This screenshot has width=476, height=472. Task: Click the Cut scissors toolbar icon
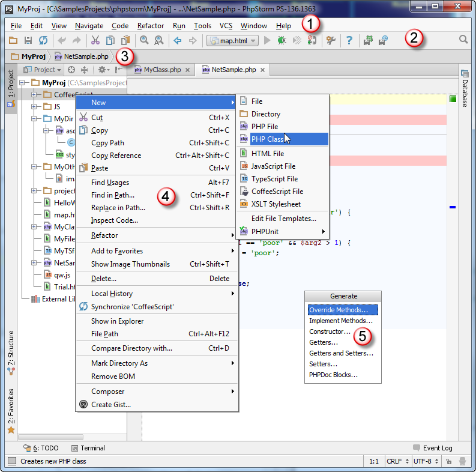pyautogui.click(x=95, y=40)
